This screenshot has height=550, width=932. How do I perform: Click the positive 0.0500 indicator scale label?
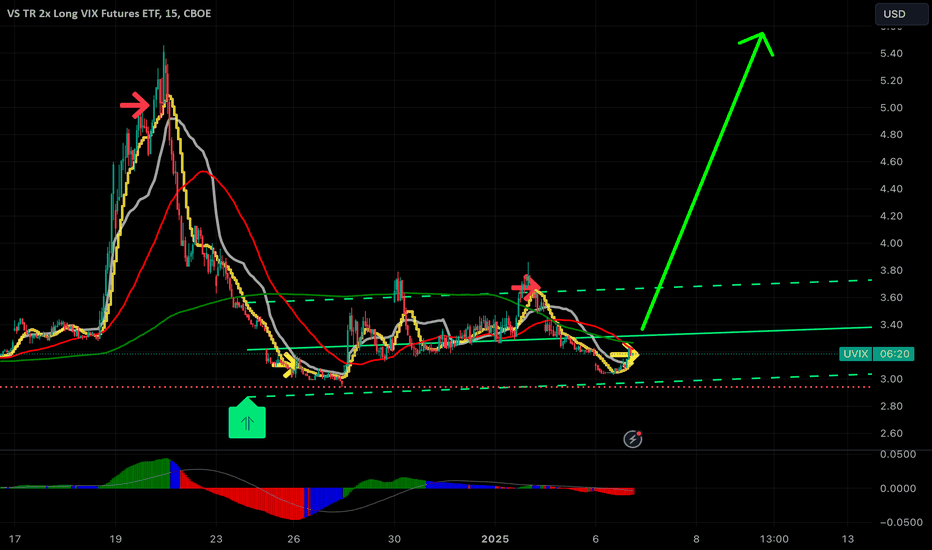(898, 454)
